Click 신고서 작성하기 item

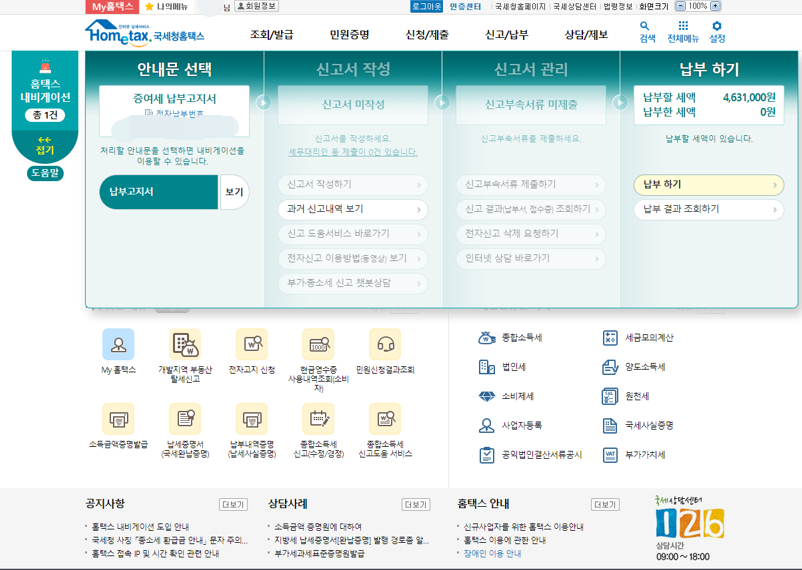(353, 185)
